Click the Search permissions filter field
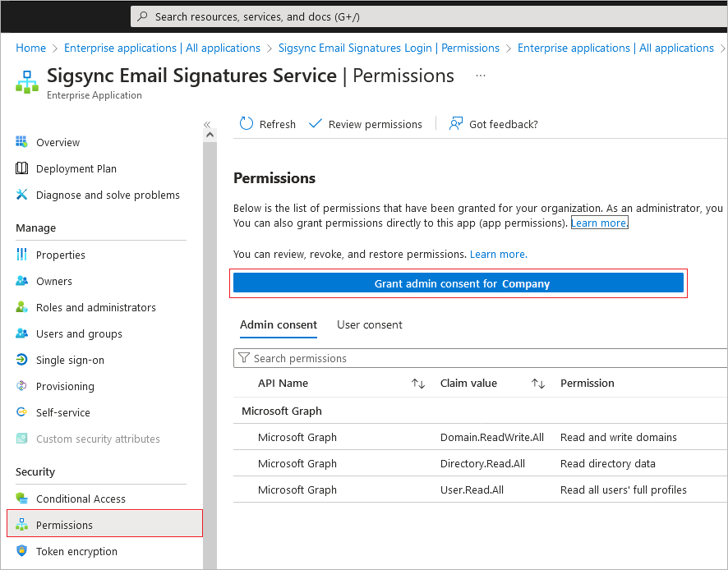Viewport: 728px width, 570px height. tap(480, 358)
